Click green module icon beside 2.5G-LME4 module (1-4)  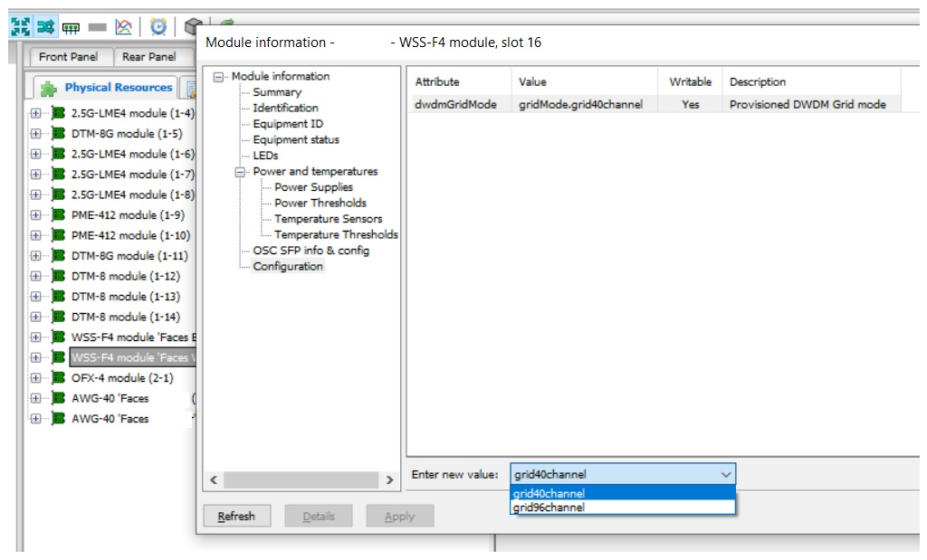click(58, 113)
